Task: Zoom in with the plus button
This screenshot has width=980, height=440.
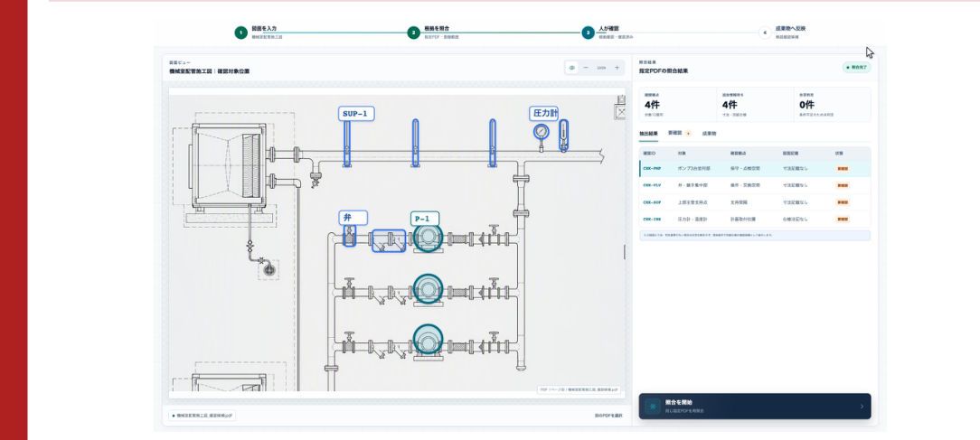Action: pos(617,68)
